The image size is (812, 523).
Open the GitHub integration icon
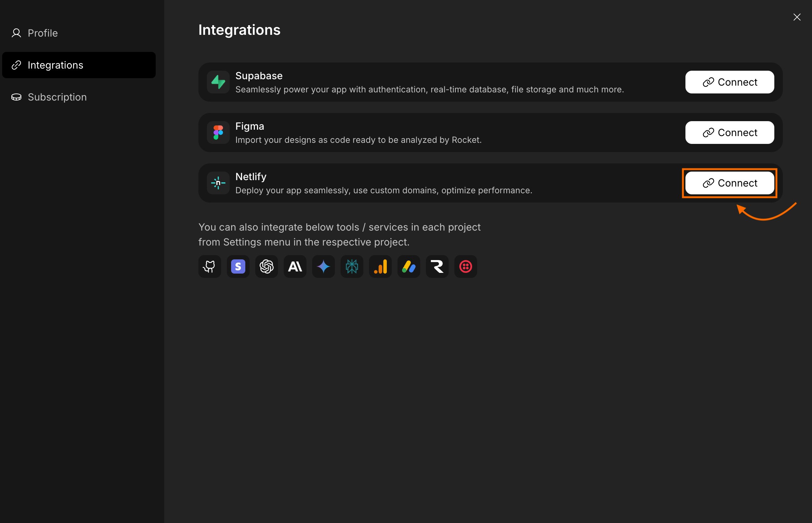click(209, 266)
